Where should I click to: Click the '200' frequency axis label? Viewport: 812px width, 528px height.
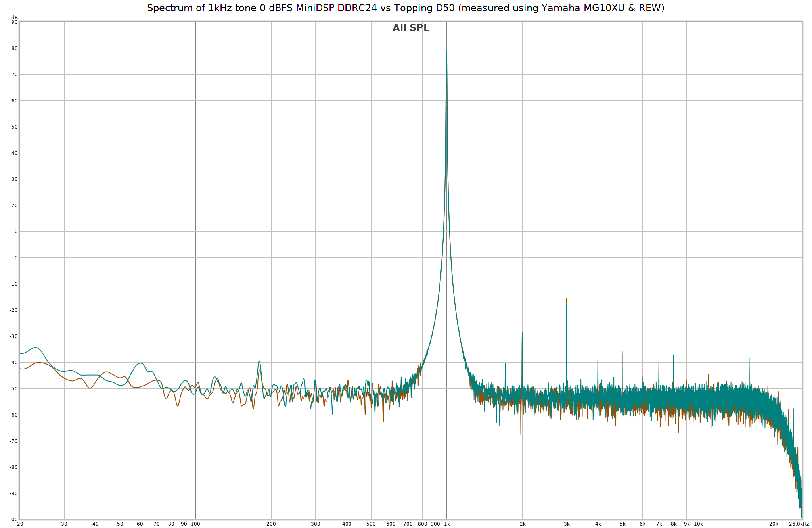point(271,524)
